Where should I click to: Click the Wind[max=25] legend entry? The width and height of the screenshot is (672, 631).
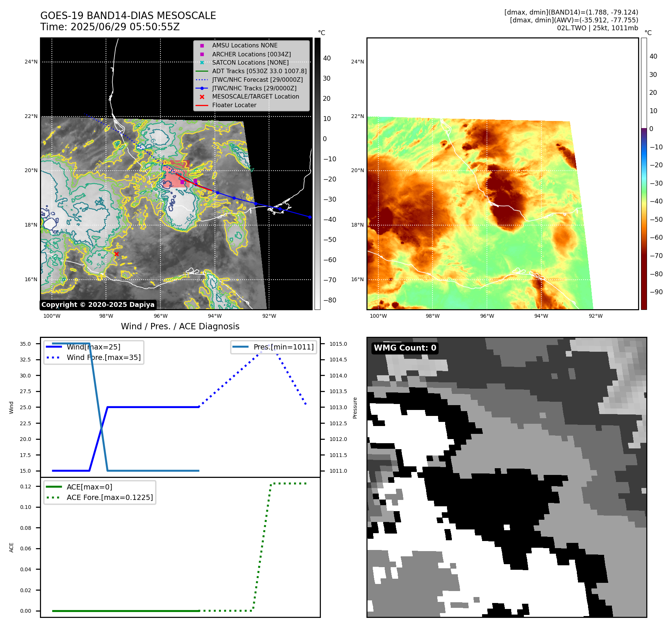(93, 347)
